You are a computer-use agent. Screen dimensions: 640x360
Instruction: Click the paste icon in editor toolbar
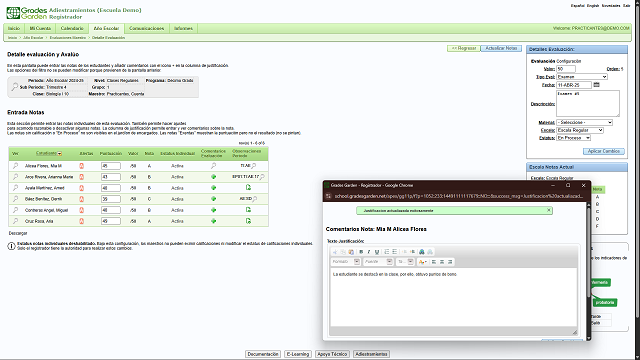[351, 252]
